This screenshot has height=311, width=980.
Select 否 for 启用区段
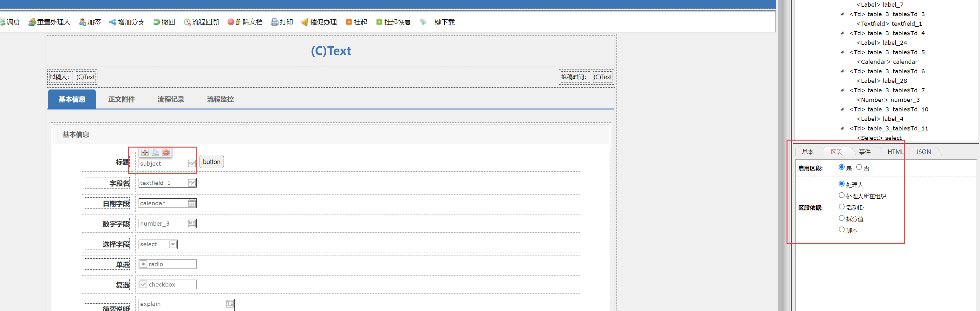(859, 167)
